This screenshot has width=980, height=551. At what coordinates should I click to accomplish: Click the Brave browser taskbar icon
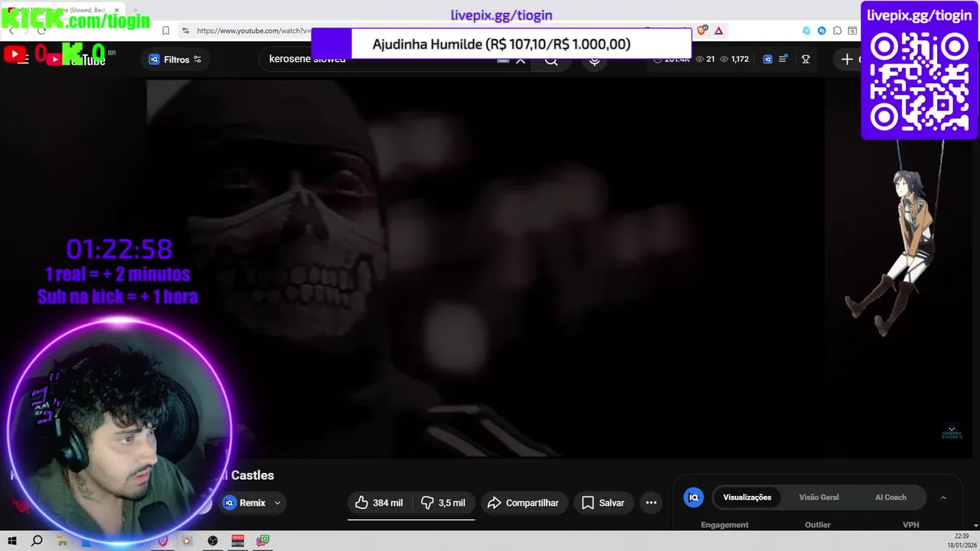click(162, 540)
